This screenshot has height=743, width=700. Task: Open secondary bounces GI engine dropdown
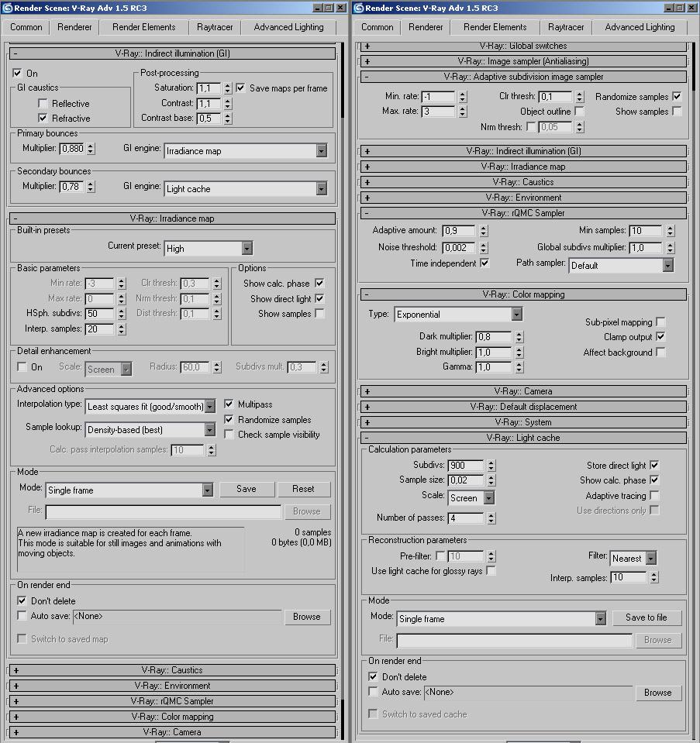[x=246, y=188]
